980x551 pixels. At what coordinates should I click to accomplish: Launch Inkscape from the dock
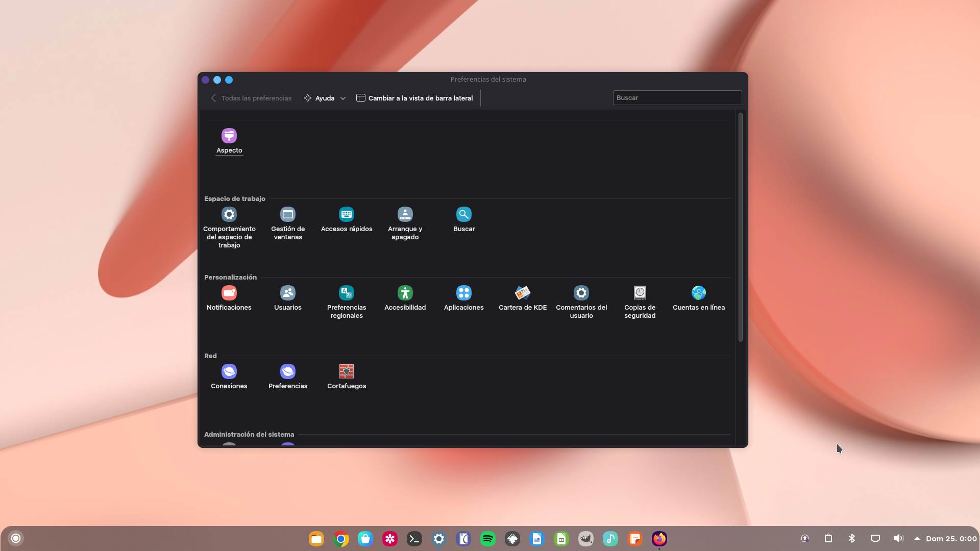coord(512,539)
